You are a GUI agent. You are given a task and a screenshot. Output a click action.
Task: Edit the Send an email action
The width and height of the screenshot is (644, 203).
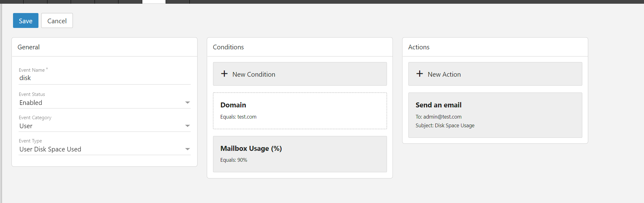pos(495,115)
